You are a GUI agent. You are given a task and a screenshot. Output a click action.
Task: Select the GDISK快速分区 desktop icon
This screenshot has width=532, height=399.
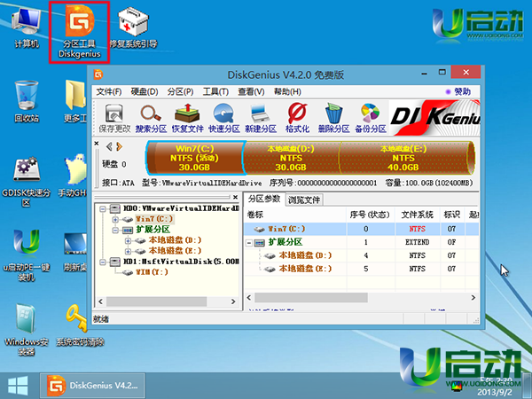point(27,182)
